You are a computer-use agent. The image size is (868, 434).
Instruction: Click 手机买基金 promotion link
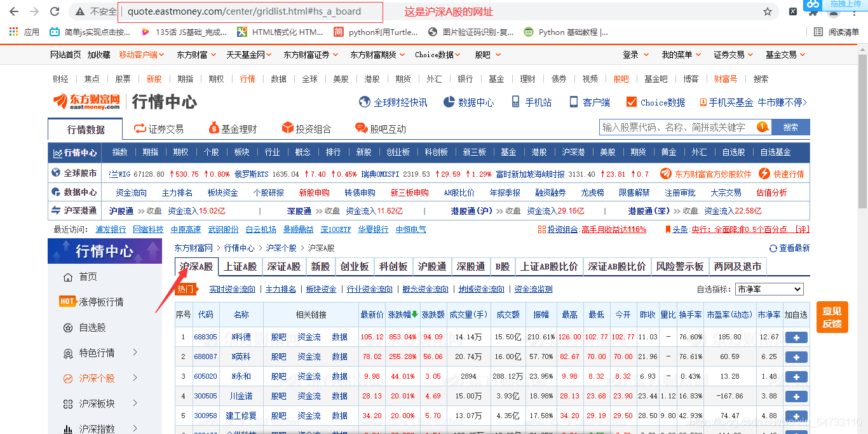pyautogui.click(x=726, y=102)
